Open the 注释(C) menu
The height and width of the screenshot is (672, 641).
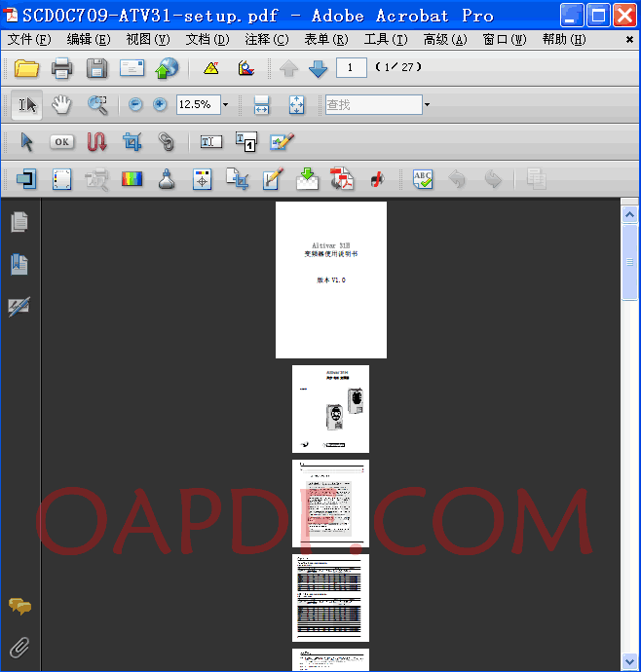[x=267, y=39]
